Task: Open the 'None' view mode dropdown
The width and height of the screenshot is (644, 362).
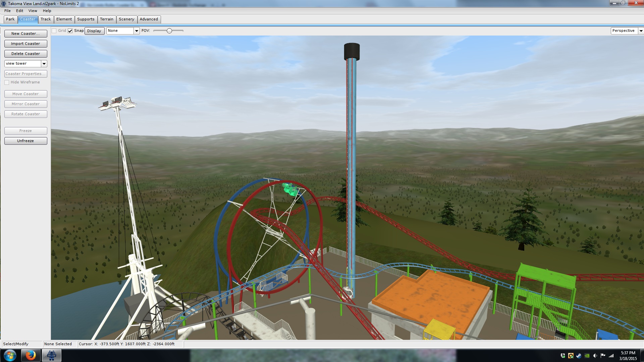Action: [136, 31]
